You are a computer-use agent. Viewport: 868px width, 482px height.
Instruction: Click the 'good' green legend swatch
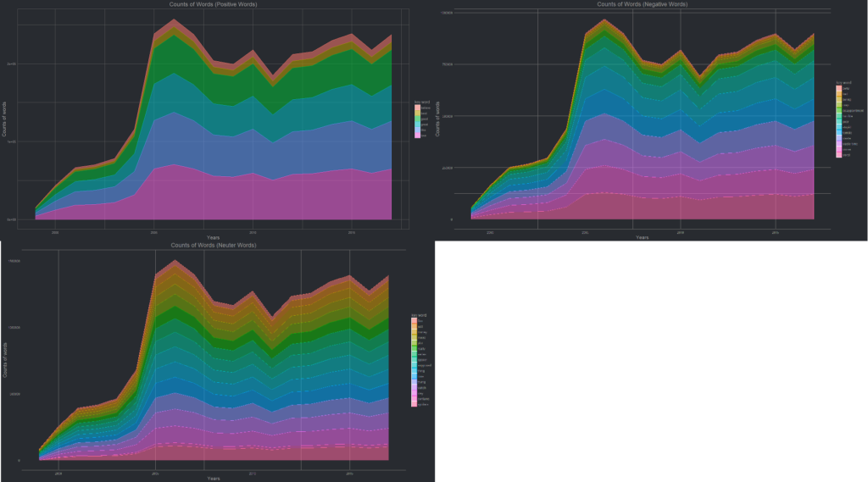coord(417,119)
